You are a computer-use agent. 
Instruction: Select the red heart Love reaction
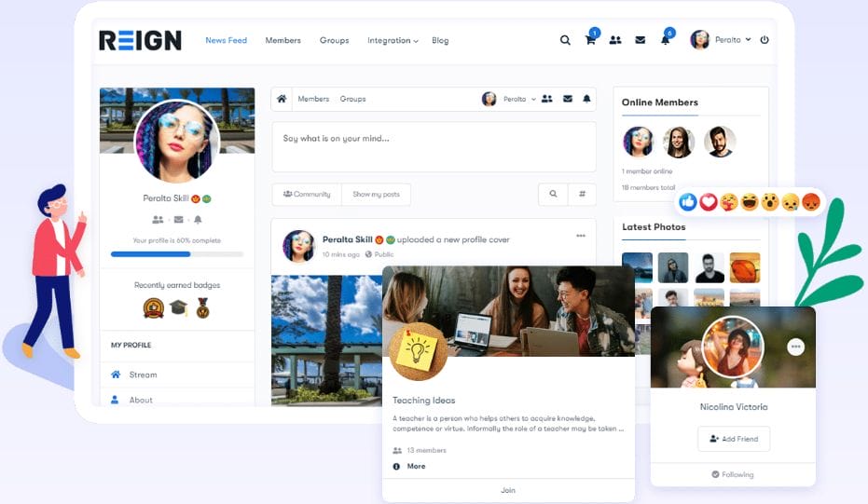click(709, 202)
